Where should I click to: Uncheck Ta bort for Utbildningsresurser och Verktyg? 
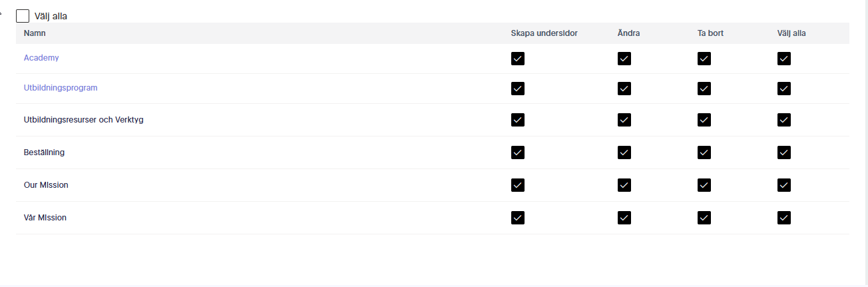coord(704,120)
